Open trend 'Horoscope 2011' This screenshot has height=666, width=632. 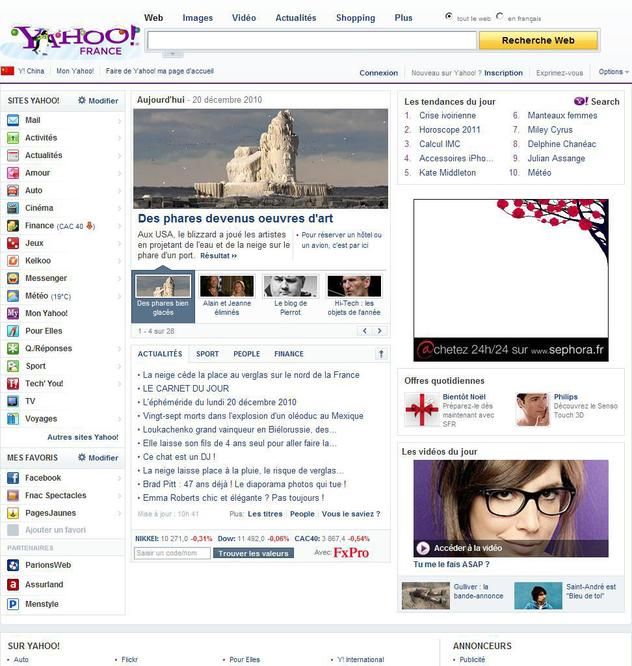pyautogui.click(x=449, y=130)
